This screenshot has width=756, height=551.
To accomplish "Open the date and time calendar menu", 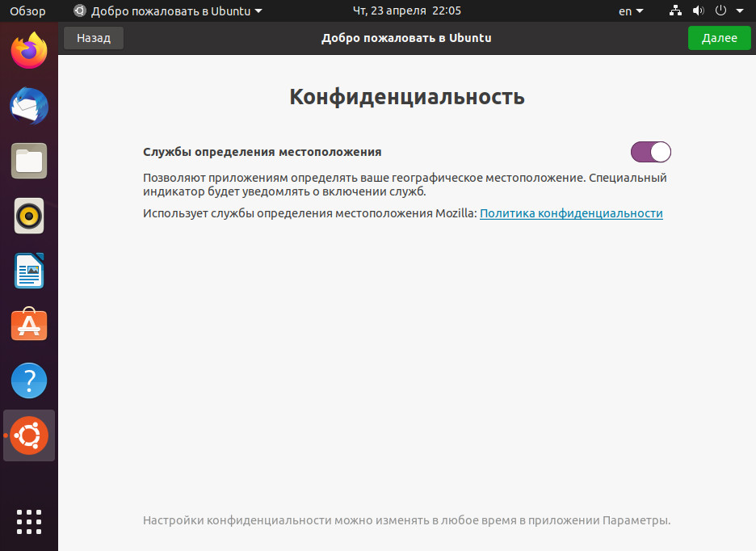I will [406, 11].
